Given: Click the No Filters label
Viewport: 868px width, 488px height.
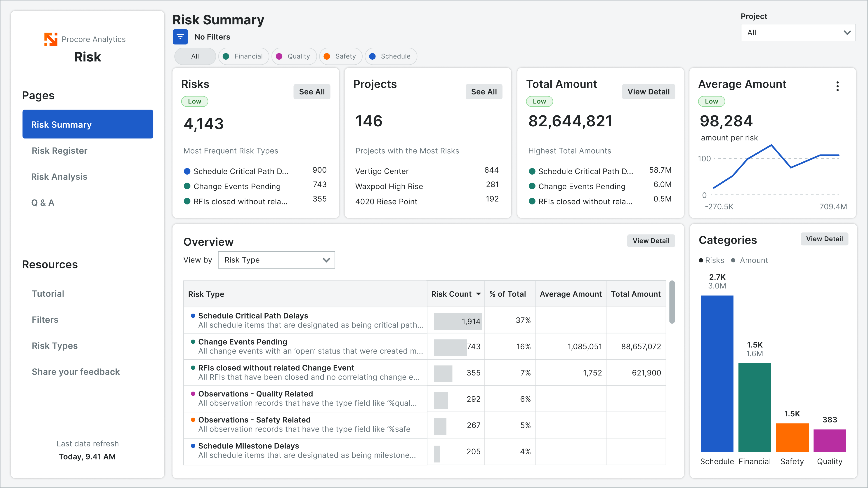Looking at the screenshot, I should [x=212, y=37].
